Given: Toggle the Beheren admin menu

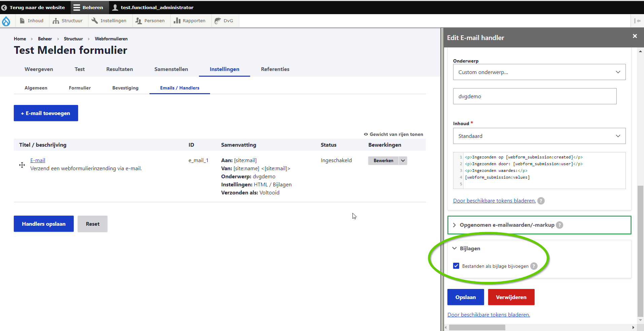Looking at the screenshot, I should pyautogui.click(x=89, y=7).
